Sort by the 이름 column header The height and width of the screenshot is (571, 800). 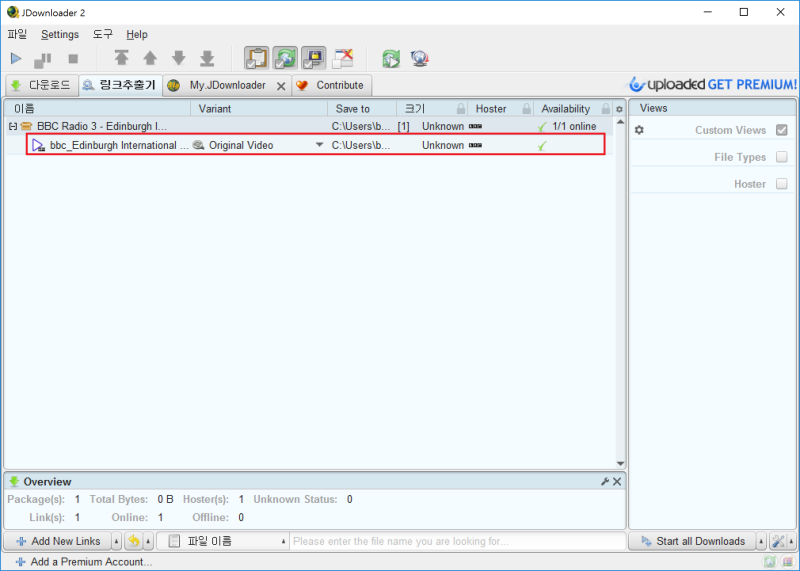coord(97,109)
